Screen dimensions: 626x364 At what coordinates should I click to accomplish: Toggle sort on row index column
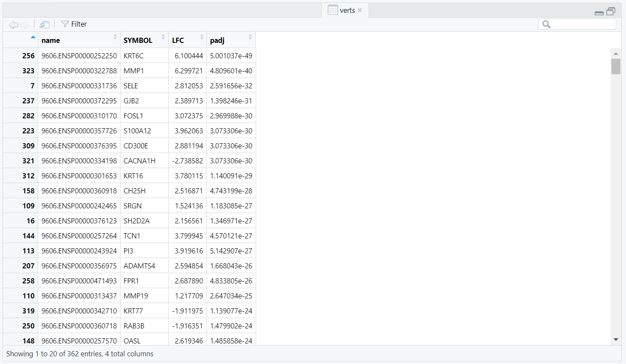click(21, 39)
